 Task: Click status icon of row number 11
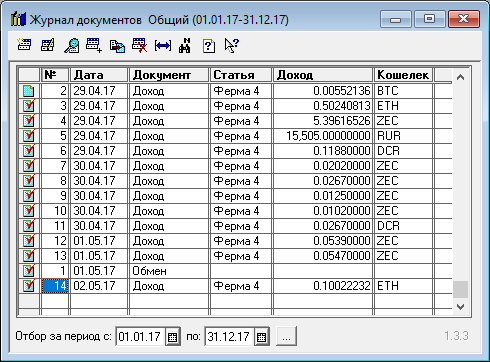coord(29,226)
